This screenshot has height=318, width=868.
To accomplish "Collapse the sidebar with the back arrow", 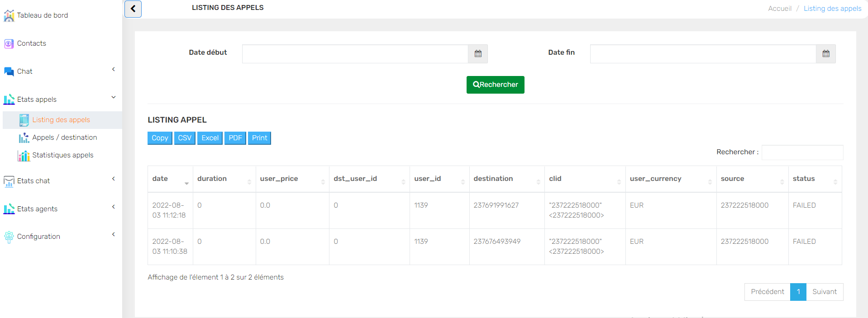I will 133,9.
